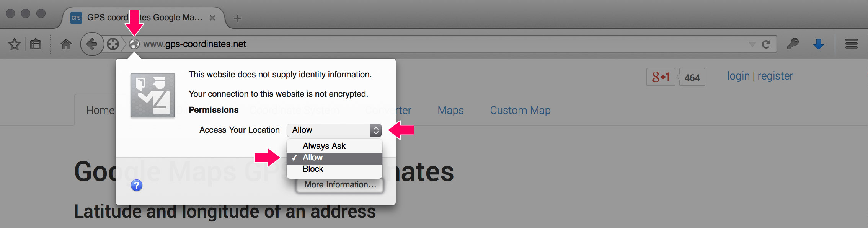
Task: Close the GPS coordinates tab
Action: [x=212, y=18]
